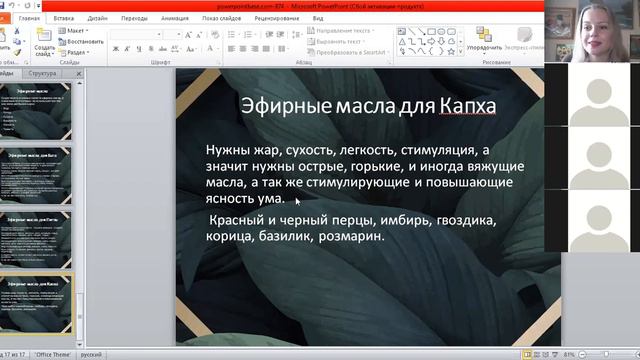
Task: Select the Эфирные масла для Питта slide thumbnail
Action: click(x=36, y=240)
